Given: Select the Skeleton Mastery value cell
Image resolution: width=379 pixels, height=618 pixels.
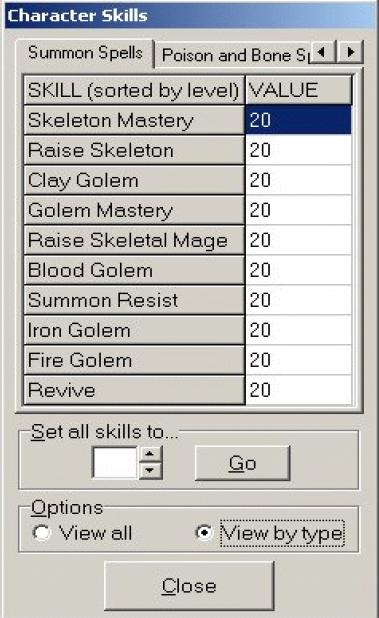Looking at the screenshot, I should click(x=298, y=120).
